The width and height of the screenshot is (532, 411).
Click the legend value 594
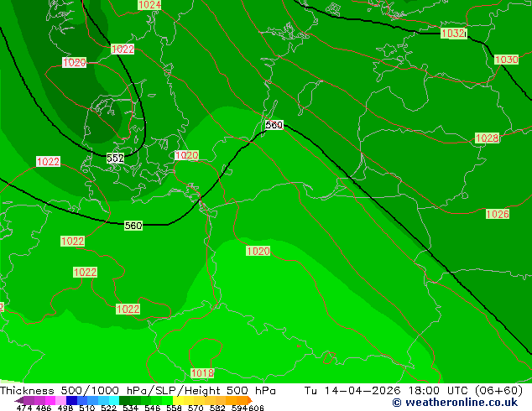point(239,408)
